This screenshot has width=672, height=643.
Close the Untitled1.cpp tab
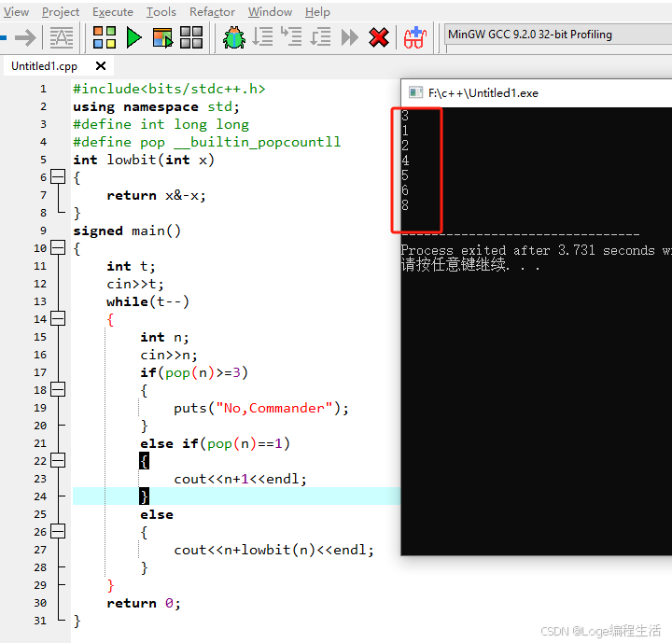[x=101, y=66]
